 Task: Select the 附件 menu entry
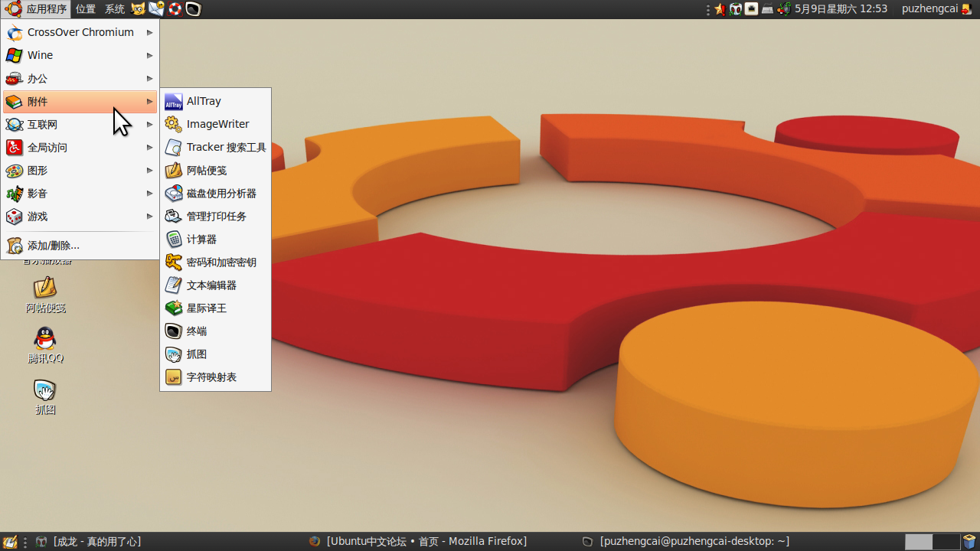pyautogui.click(x=80, y=101)
